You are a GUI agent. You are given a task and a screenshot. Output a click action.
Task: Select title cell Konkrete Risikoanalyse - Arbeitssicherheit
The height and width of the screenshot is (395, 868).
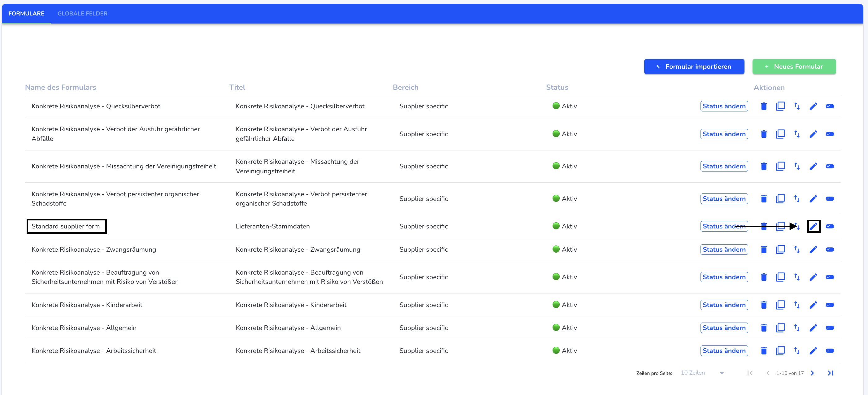click(x=298, y=351)
